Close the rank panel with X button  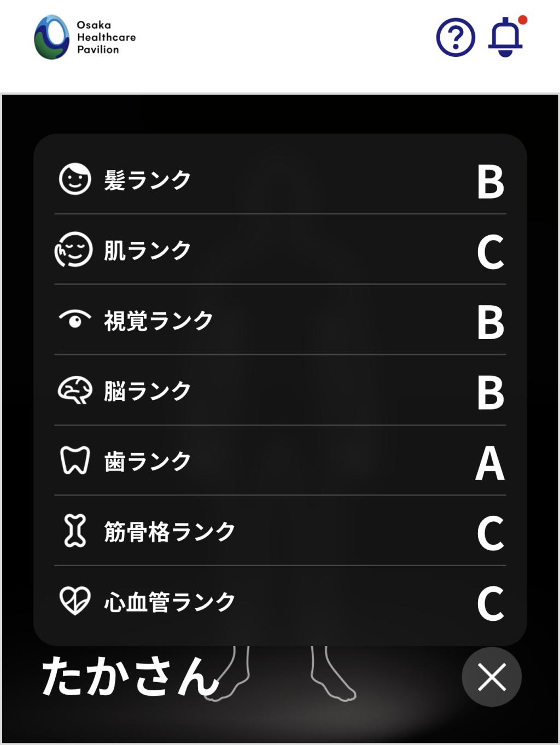(x=492, y=677)
